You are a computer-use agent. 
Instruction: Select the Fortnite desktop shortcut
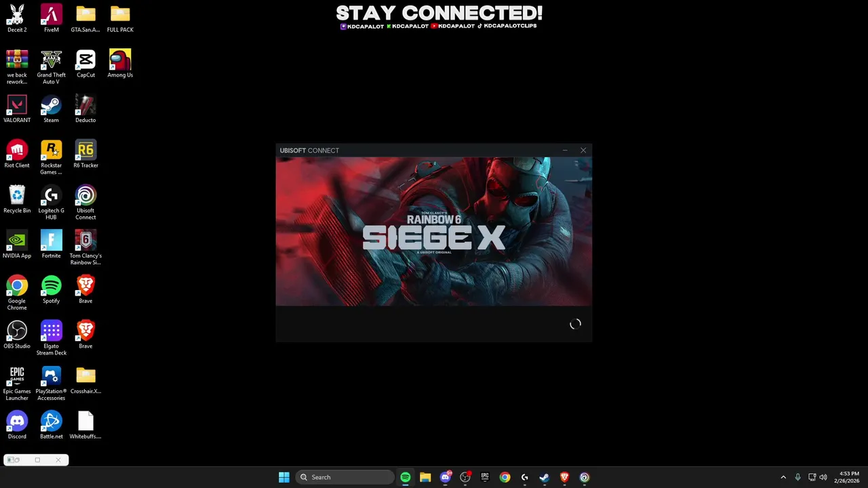click(x=52, y=245)
